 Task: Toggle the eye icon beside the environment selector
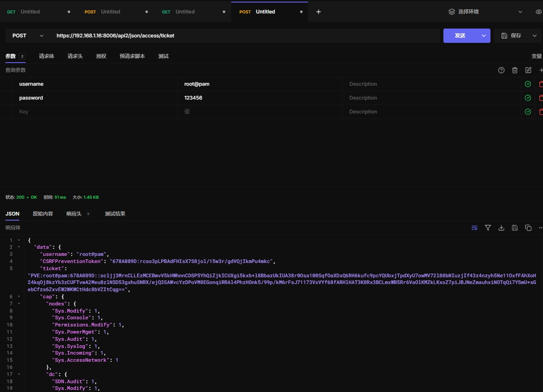point(538,12)
